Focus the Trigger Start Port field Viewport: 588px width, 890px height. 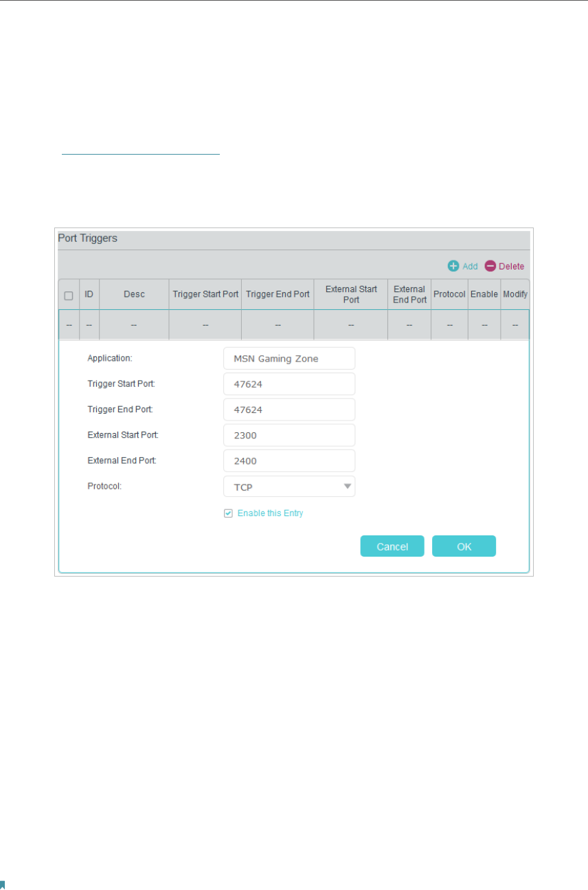pos(289,384)
